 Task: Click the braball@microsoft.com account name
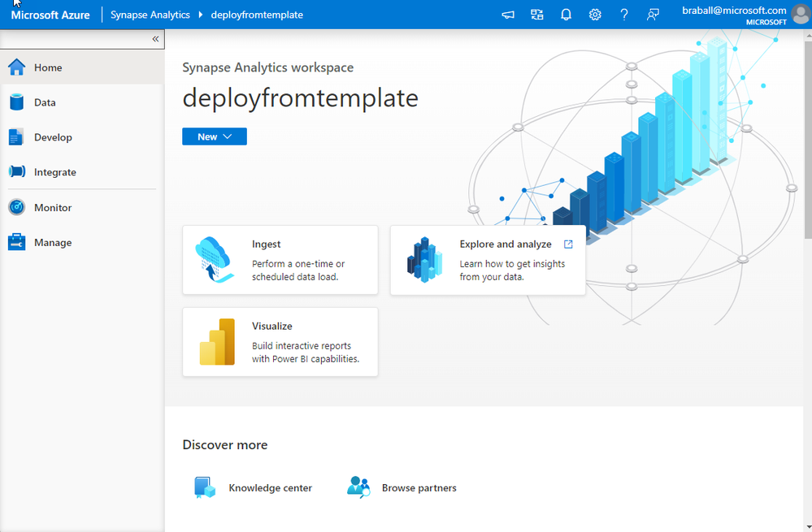click(x=734, y=11)
